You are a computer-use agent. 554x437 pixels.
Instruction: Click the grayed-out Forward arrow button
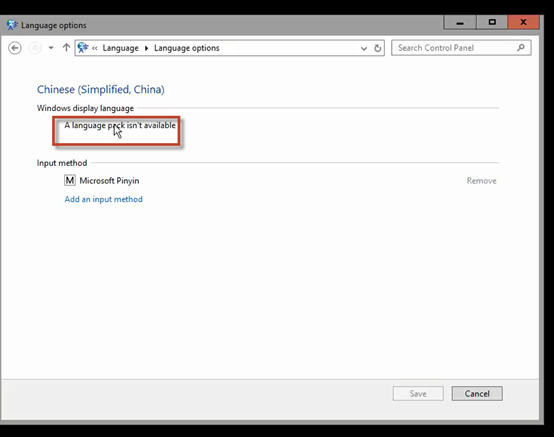pyautogui.click(x=35, y=48)
